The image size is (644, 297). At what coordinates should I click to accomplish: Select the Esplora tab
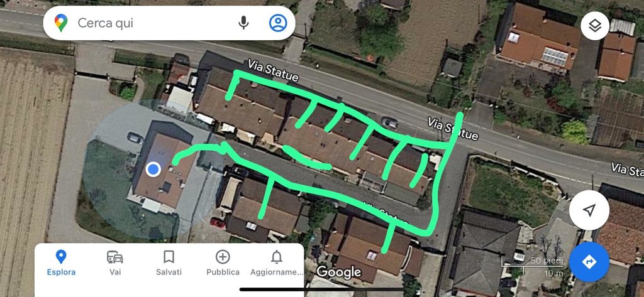tap(61, 262)
